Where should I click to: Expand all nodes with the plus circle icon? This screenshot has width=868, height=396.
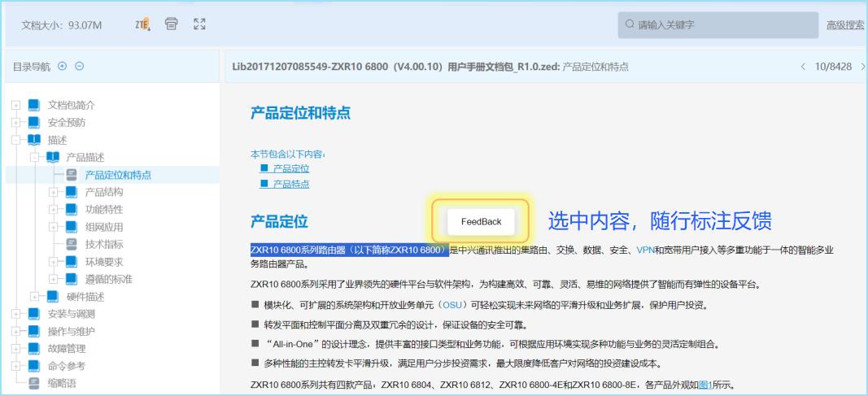pyautogui.click(x=63, y=67)
